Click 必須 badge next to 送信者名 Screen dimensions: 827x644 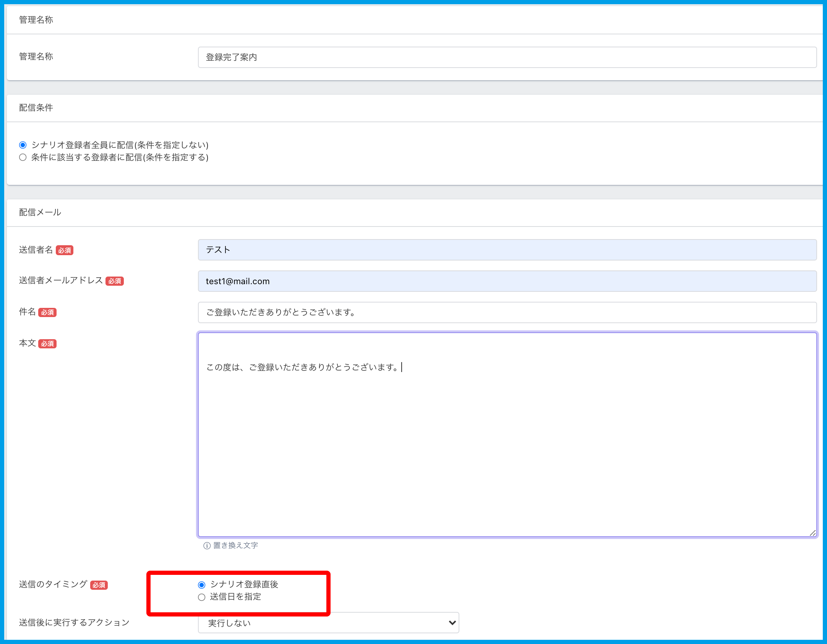pos(65,251)
